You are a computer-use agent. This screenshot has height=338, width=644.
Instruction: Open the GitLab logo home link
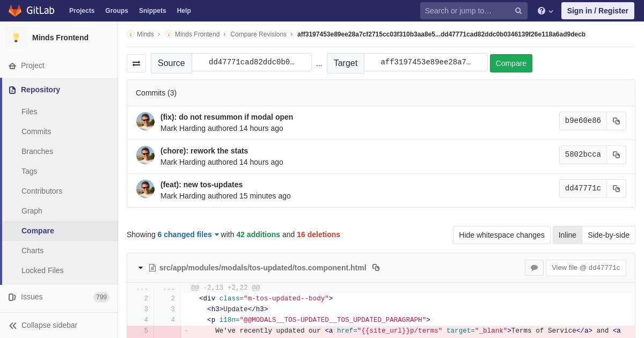click(31, 11)
